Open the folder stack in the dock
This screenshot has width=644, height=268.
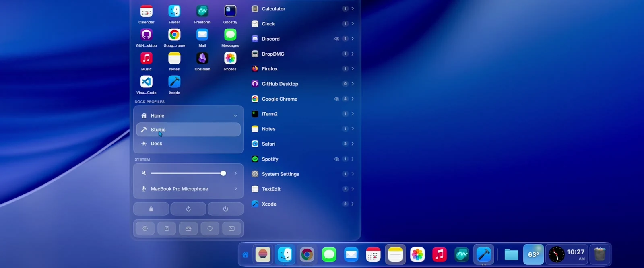[x=511, y=254]
